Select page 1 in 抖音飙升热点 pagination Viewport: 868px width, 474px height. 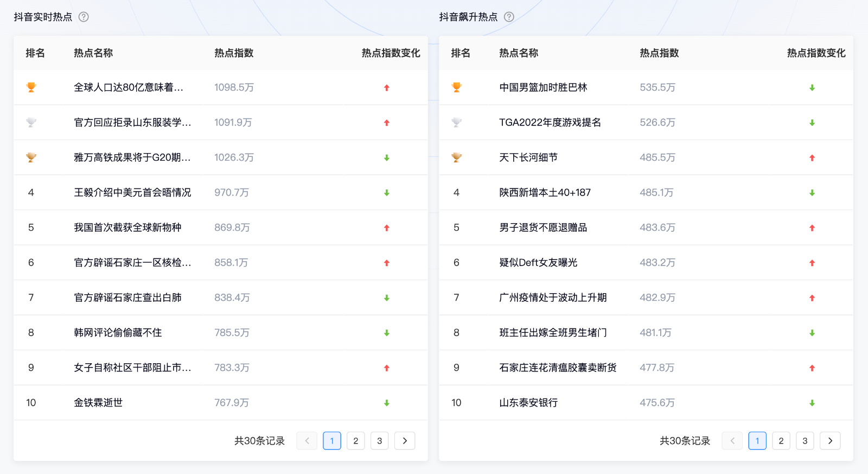tap(757, 441)
